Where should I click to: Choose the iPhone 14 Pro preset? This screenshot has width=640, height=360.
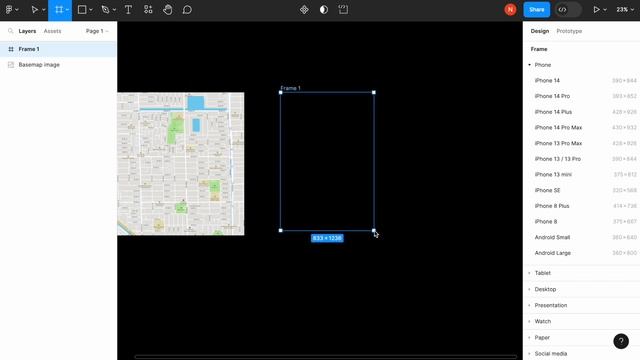583,96
